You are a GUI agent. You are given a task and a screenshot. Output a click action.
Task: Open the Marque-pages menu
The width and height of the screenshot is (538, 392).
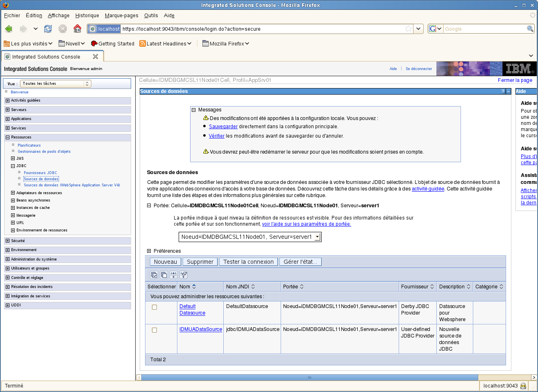(x=121, y=16)
